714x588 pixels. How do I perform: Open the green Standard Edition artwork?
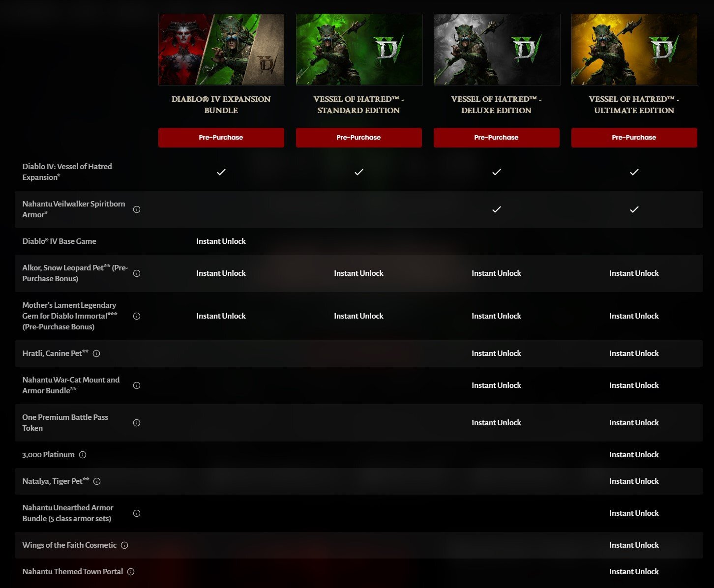coord(359,50)
